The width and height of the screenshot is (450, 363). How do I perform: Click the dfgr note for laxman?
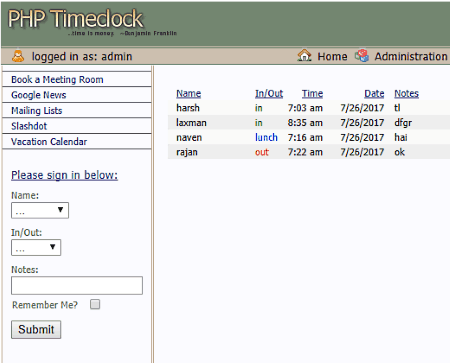pyautogui.click(x=403, y=123)
